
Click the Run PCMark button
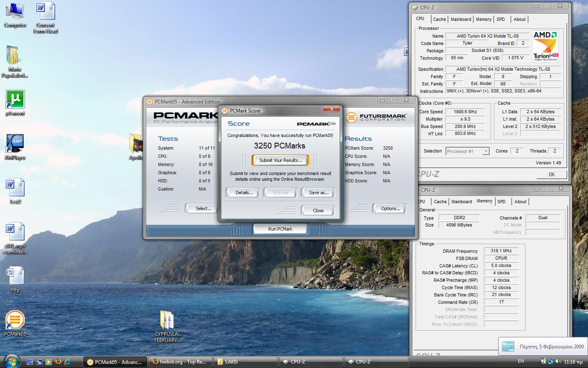[280, 229]
